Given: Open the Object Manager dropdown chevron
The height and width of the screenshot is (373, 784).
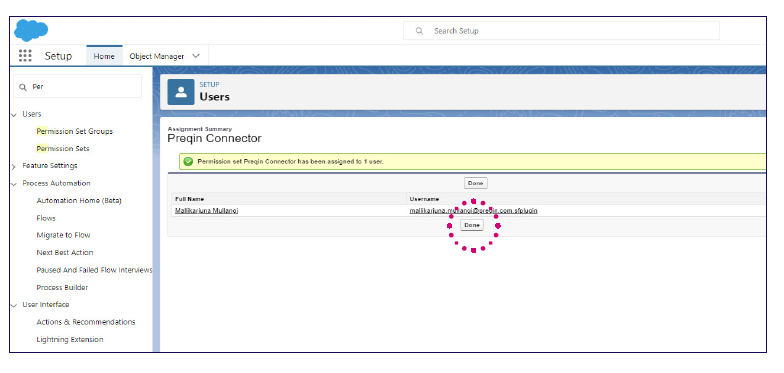Looking at the screenshot, I should pyautogui.click(x=196, y=56).
